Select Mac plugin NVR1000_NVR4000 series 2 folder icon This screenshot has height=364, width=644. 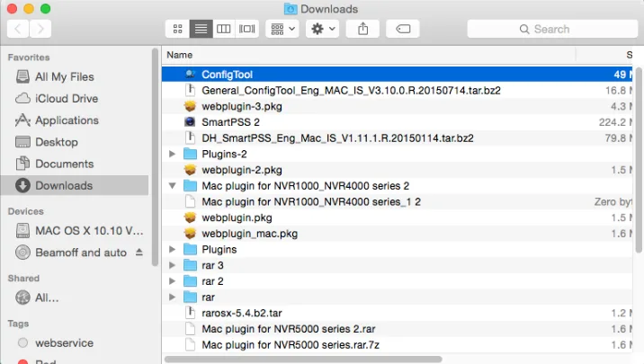coord(190,185)
